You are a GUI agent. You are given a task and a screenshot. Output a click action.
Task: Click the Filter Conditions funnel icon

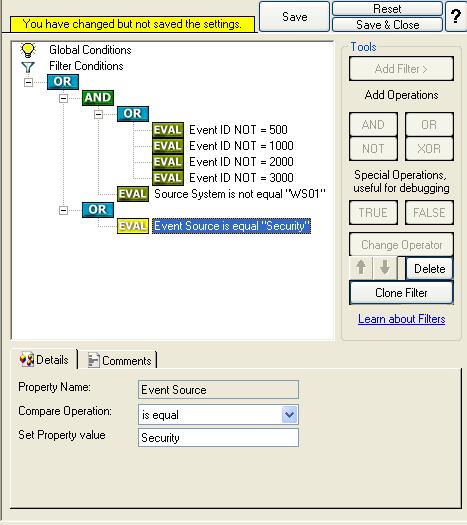coord(28,67)
